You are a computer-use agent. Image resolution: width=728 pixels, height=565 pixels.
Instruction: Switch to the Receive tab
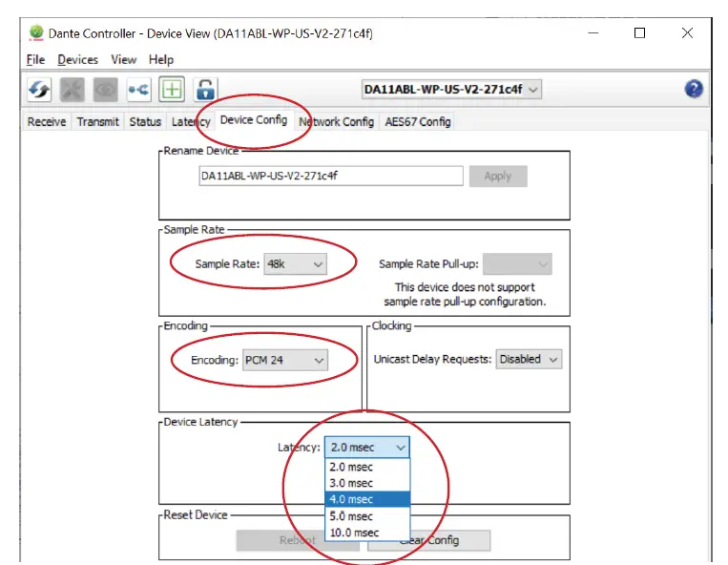(x=47, y=121)
